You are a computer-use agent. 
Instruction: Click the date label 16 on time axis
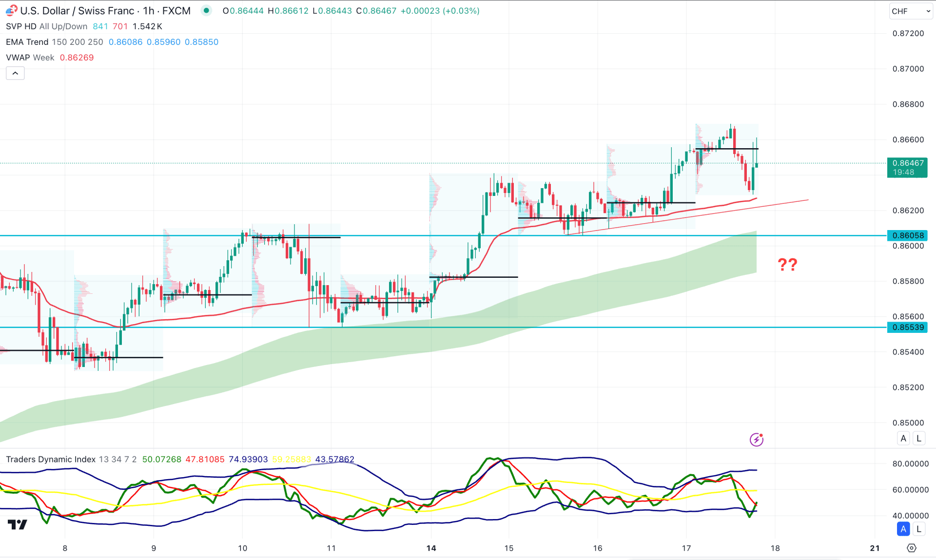click(598, 548)
